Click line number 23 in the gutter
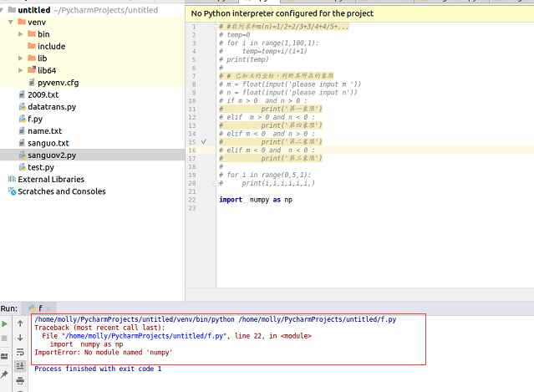Viewport: 534px width, 392px height. (192, 208)
